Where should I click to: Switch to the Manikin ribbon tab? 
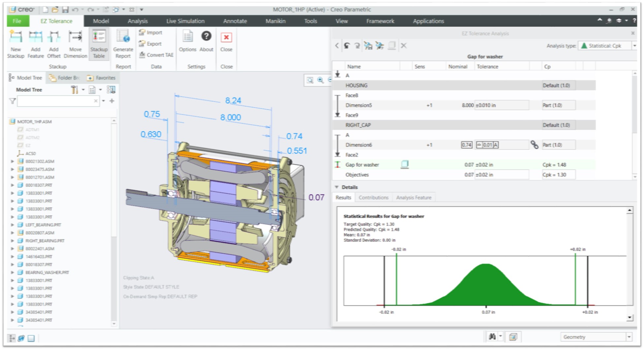tap(275, 21)
